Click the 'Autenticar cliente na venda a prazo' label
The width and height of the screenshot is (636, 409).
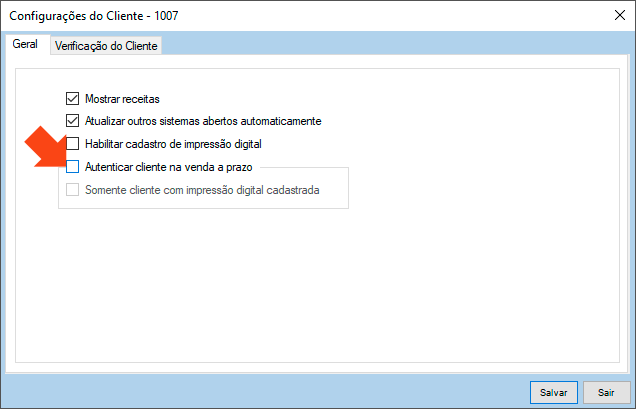pos(169,167)
